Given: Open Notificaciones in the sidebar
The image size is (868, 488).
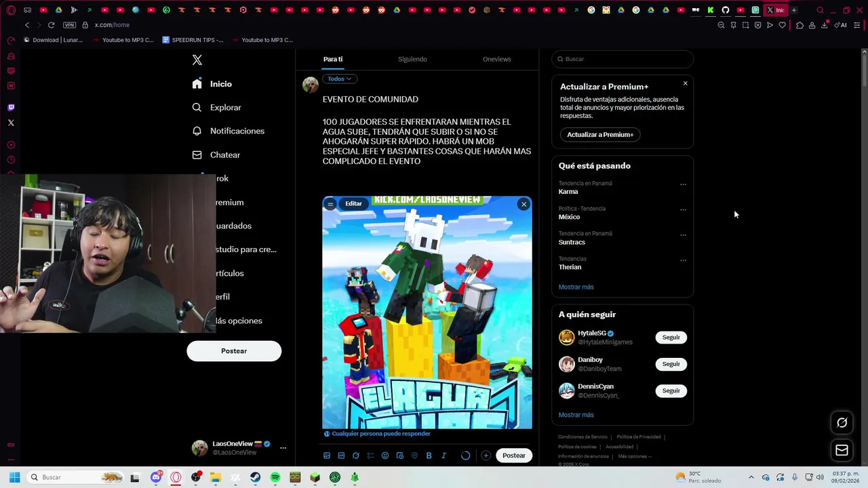Looking at the screenshot, I should coord(229,131).
